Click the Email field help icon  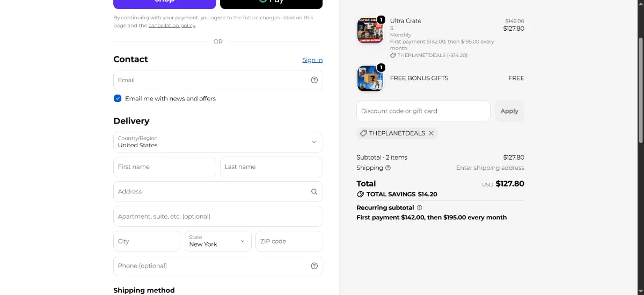pyautogui.click(x=314, y=80)
